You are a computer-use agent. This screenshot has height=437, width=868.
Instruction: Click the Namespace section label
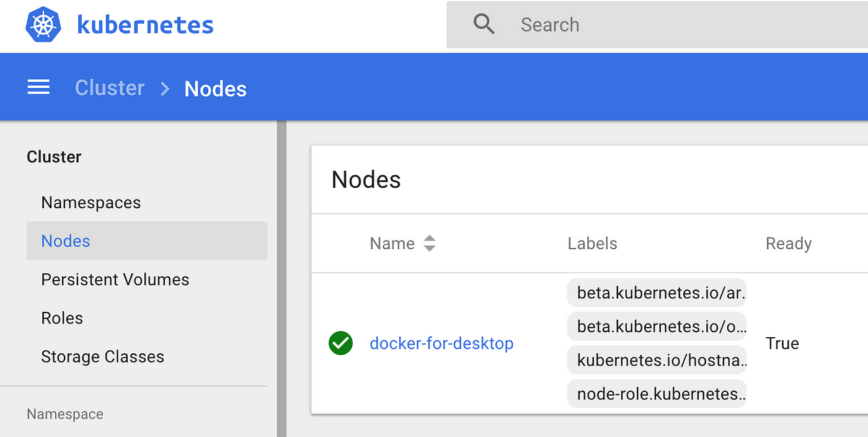tap(65, 414)
